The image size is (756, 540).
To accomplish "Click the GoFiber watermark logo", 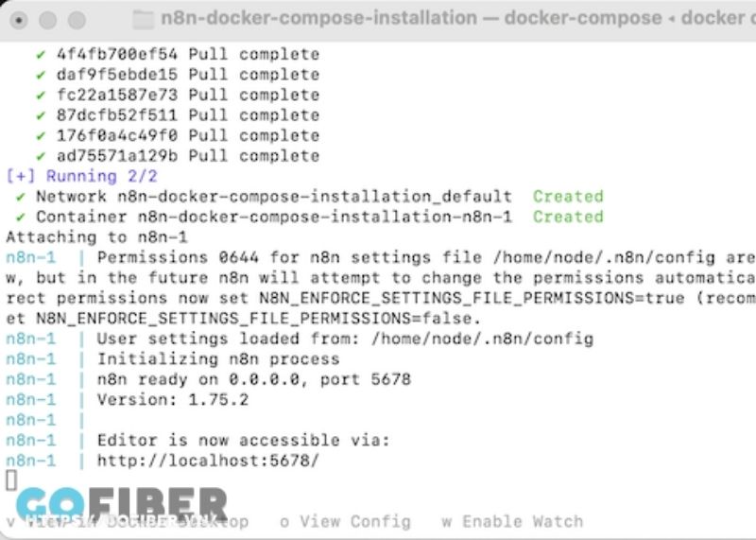I will pyautogui.click(x=122, y=504).
